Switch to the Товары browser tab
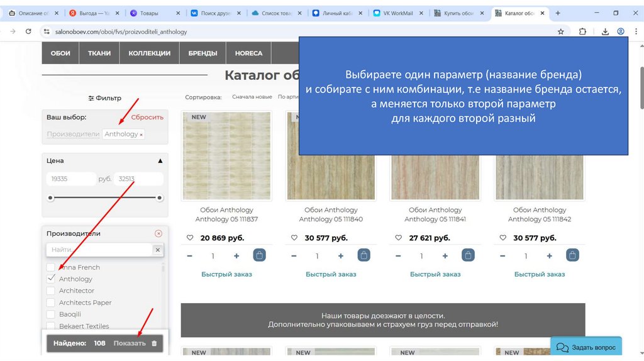The width and height of the screenshot is (644, 361). 155,13
